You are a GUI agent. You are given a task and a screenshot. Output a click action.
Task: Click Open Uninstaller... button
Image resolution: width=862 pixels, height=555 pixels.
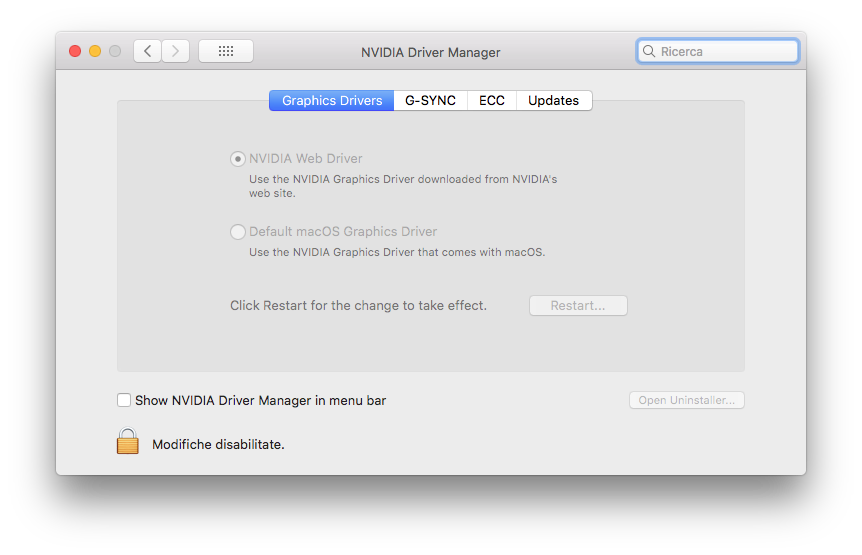687,400
